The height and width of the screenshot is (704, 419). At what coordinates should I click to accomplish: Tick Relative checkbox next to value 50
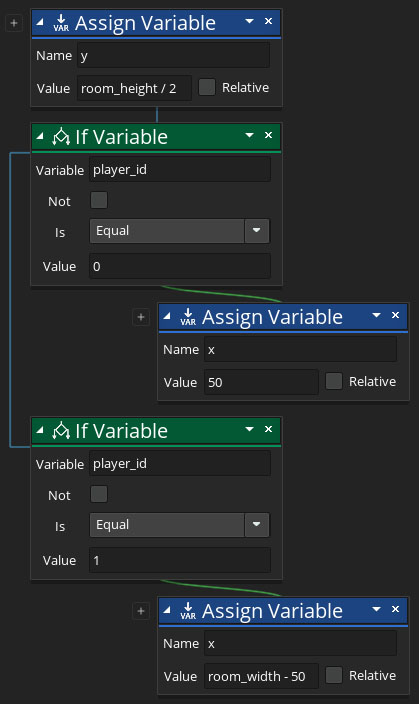tap(334, 381)
